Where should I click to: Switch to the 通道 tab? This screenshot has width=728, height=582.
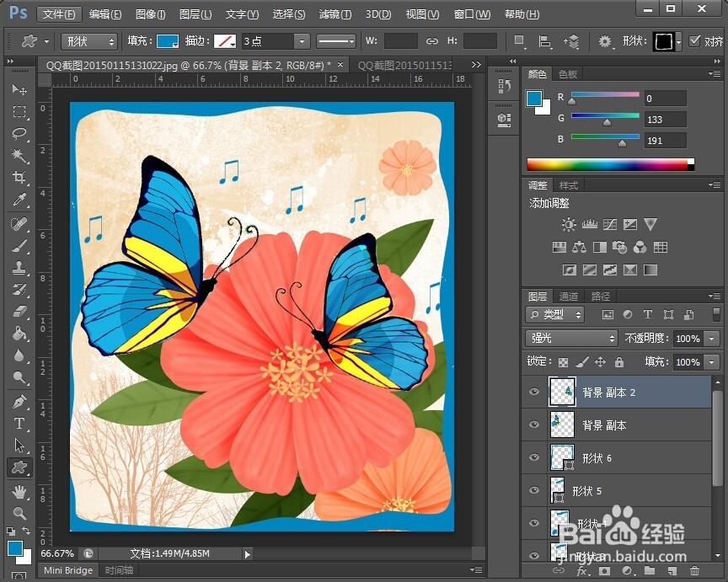pos(567,296)
